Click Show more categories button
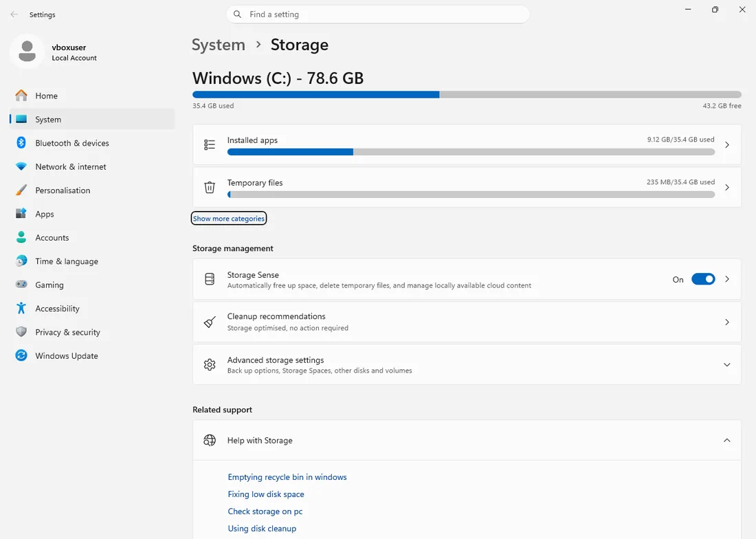 pyautogui.click(x=229, y=219)
